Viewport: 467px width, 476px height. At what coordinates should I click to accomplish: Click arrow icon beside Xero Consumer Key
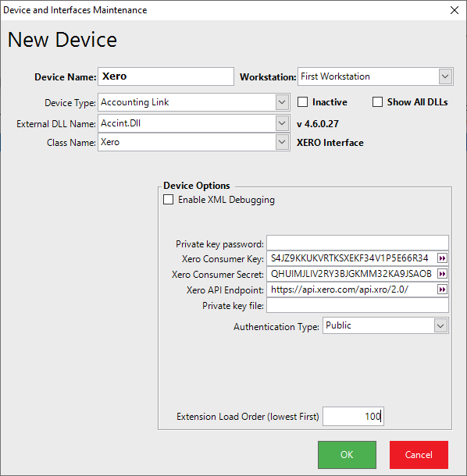442,258
